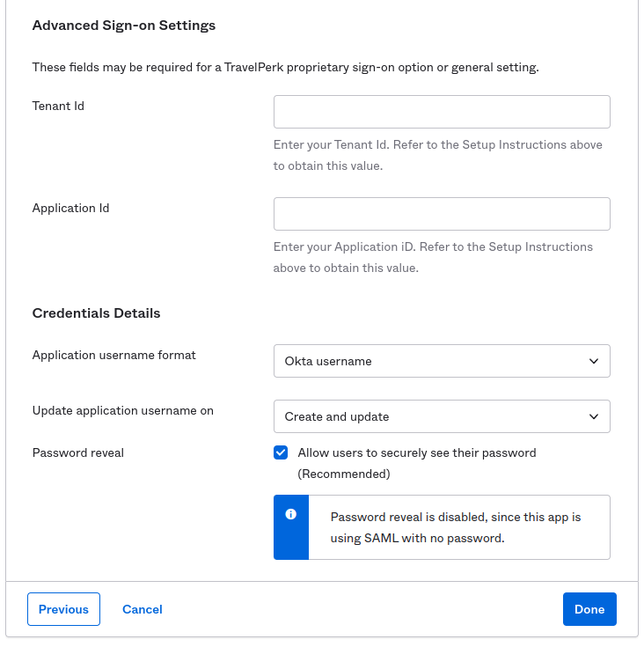
Task: Click the info icon in the password notice
Action: (x=290, y=514)
